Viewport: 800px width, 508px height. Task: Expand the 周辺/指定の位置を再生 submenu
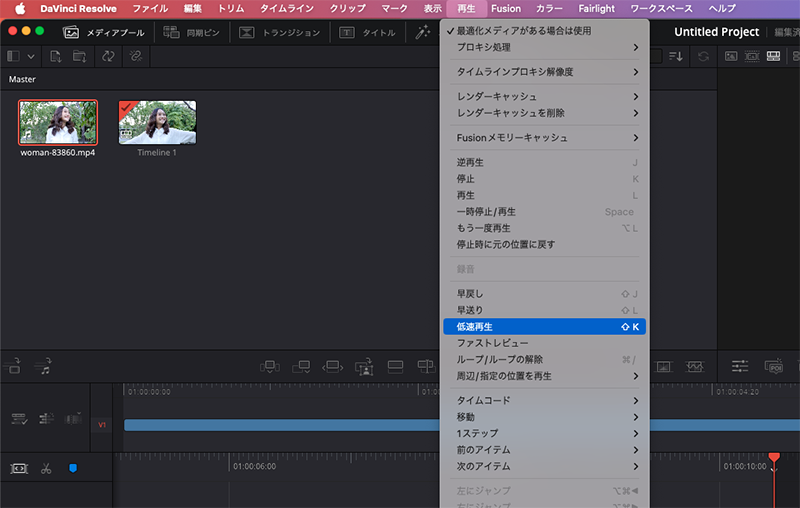(544, 376)
